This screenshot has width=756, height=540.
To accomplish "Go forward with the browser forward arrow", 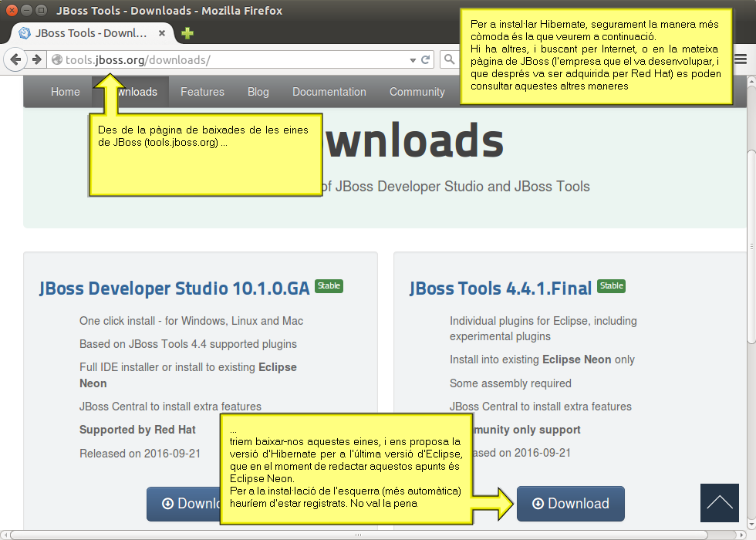I will click(37, 60).
